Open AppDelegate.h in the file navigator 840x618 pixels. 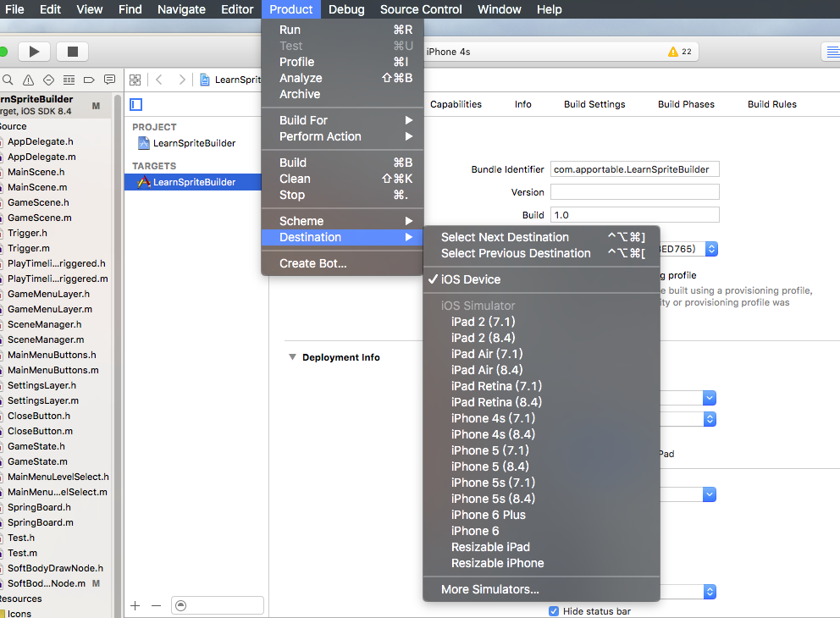[40, 141]
